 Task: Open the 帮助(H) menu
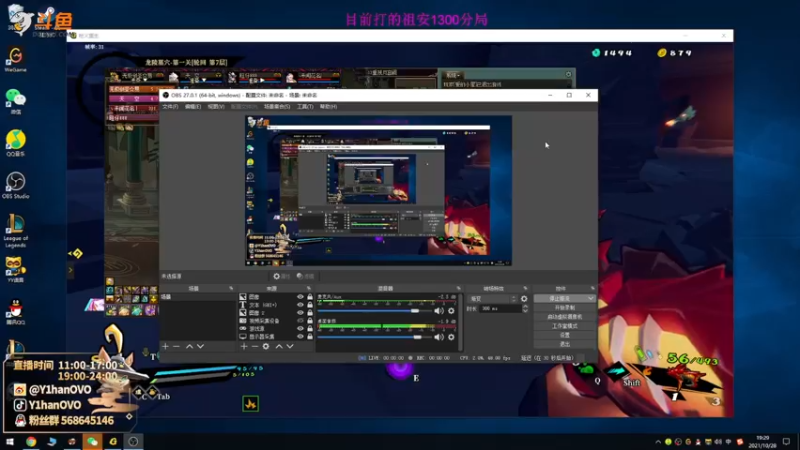point(329,107)
